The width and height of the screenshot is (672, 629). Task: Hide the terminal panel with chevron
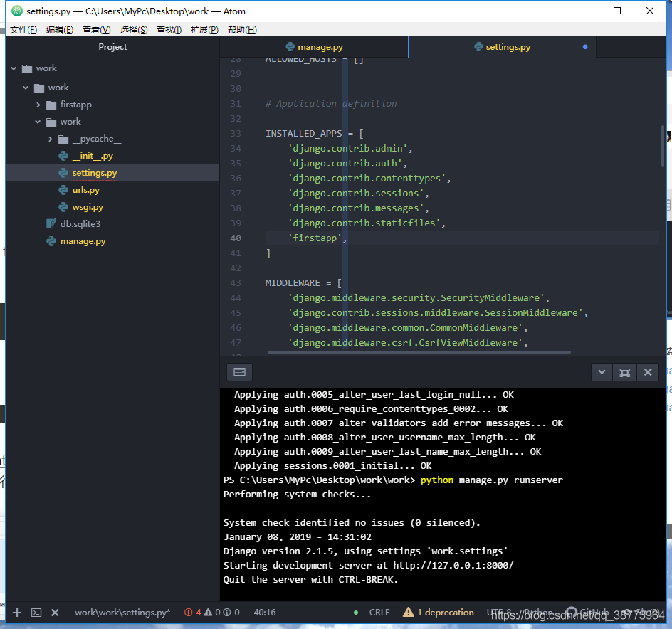602,372
